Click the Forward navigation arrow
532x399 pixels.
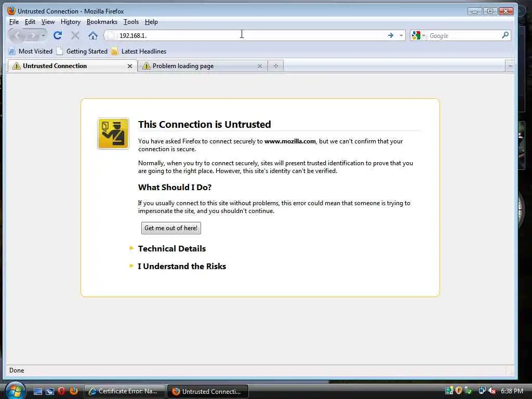[x=33, y=35]
